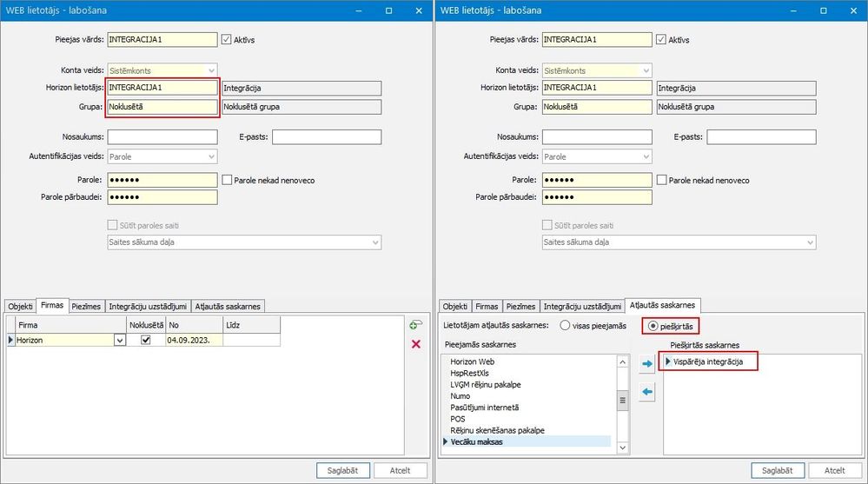Open Integrāciju uzstādījumi tab in left window
The width and height of the screenshot is (868, 484).
point(148,306)
